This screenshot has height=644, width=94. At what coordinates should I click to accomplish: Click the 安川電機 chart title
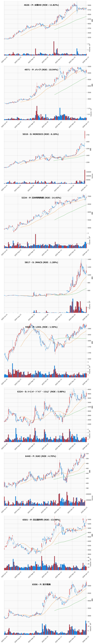click(x=41, y=585)
